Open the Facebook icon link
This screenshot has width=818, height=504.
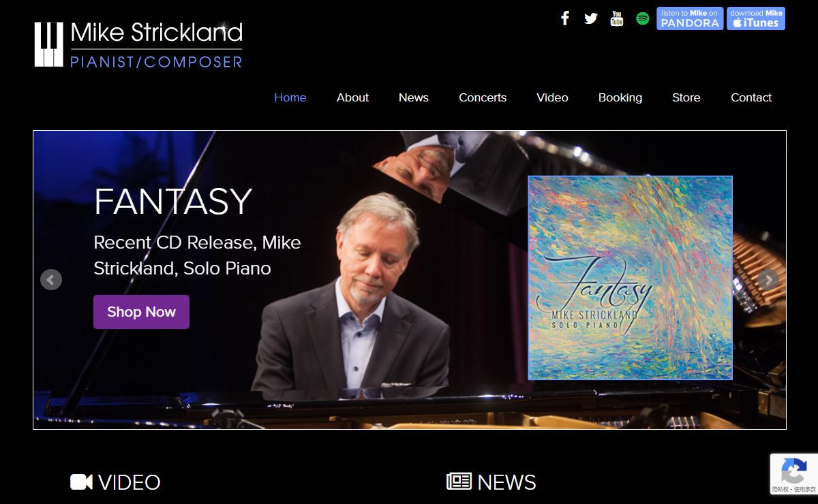565,18
